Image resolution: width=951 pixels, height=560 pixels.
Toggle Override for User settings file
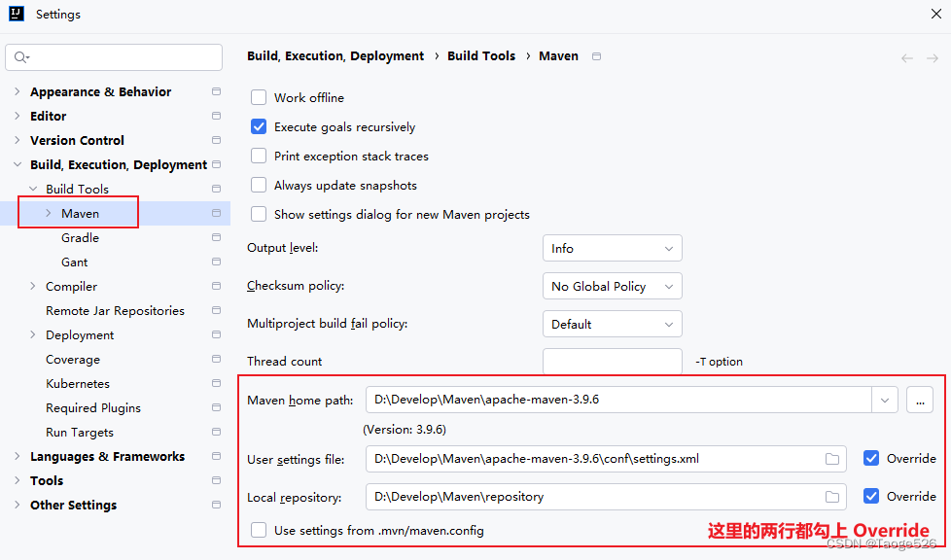(x=871, y=459)
